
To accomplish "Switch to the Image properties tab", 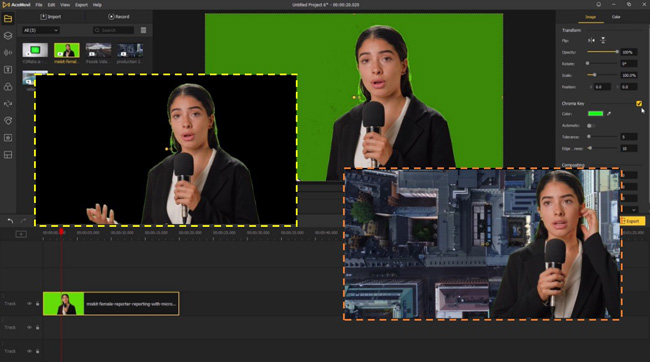I will (591, 17).
